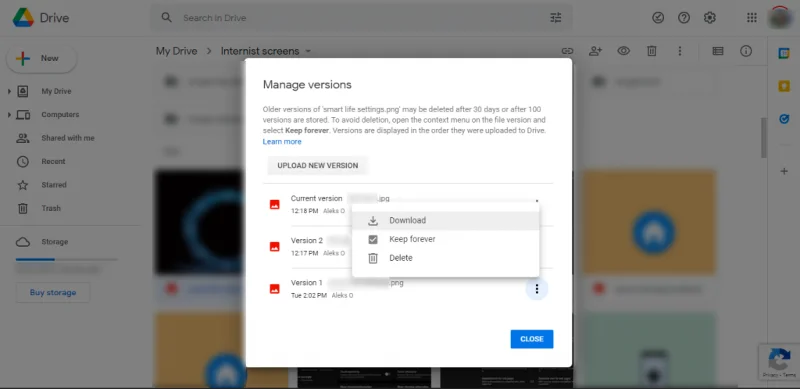The image size is (800, 389).
Task: Open the Google apps grid
Action: pos(752,18)
